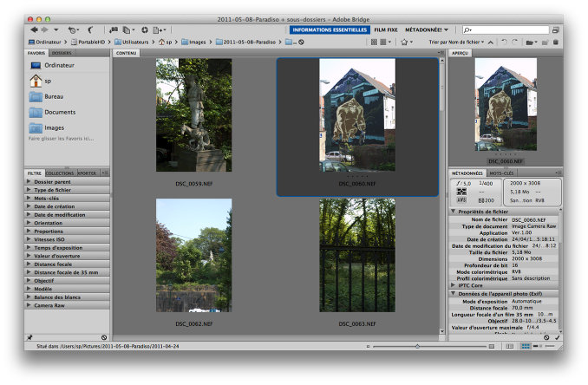Click the camera import photos icon
588x385 pixels.
(114, 29)
